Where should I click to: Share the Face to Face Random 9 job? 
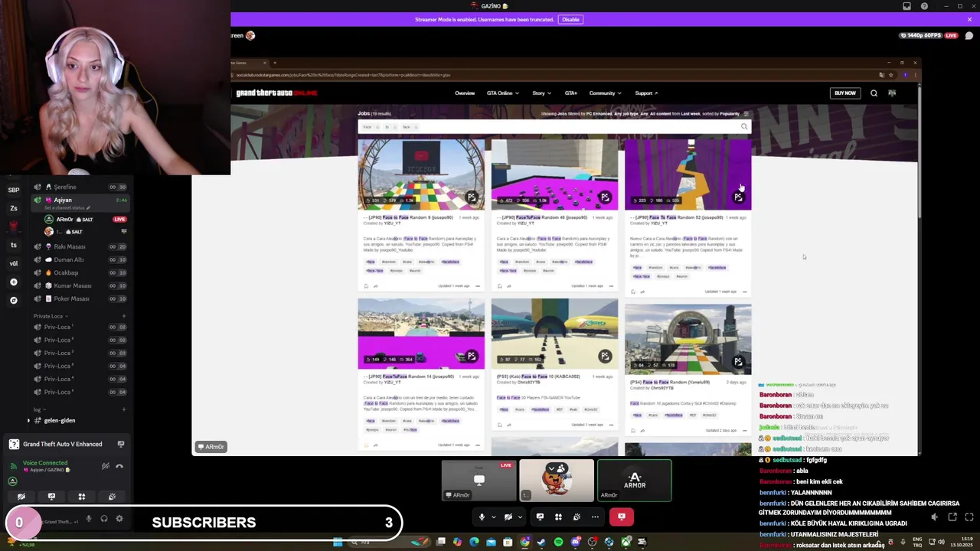point(375,286)
